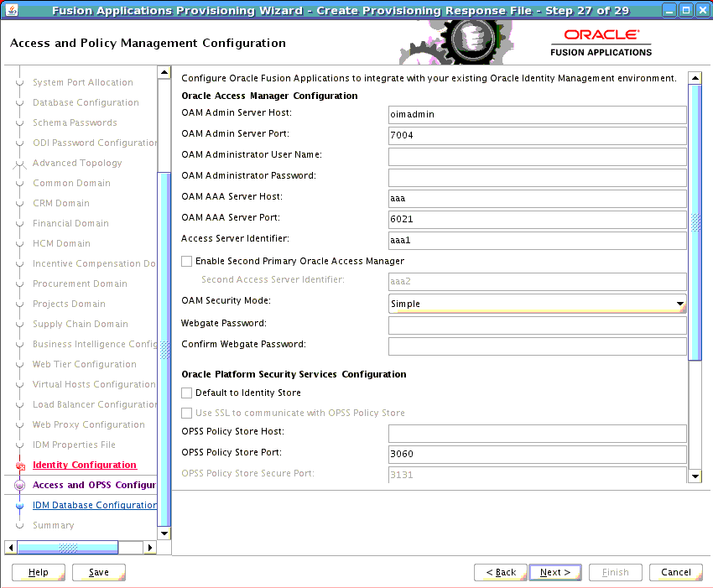This screenshot has width=713, height=588.
Task: Open IDM Database Configuration step link
Action: tap(95, 505)
